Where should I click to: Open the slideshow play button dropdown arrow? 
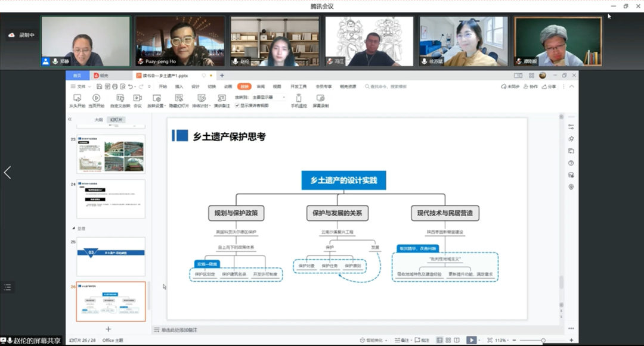pos(479,340)
